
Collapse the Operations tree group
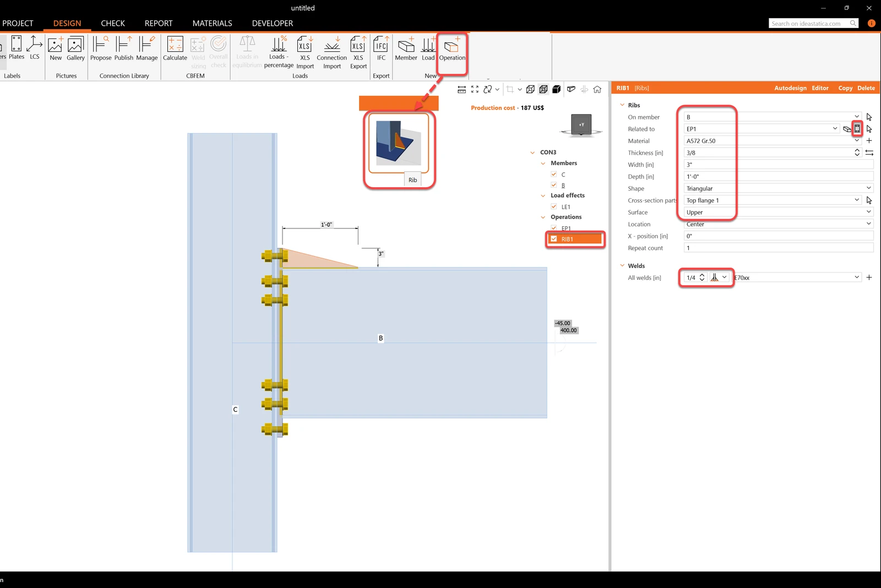click(543, 217)
